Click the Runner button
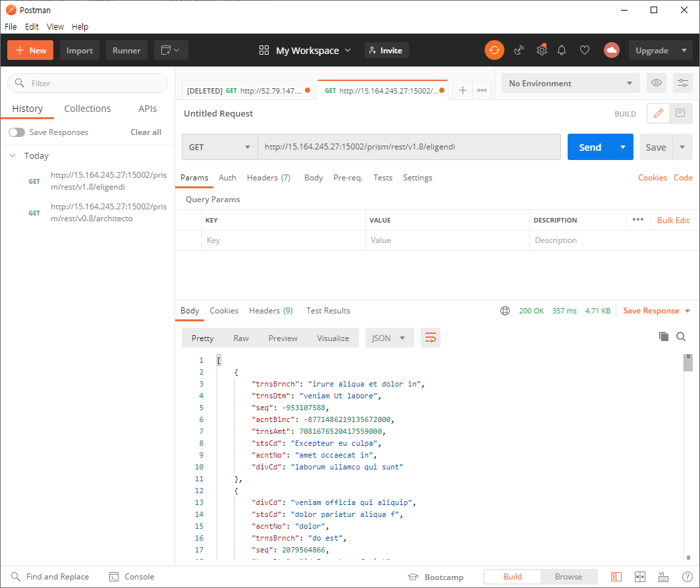 [126, 50]
